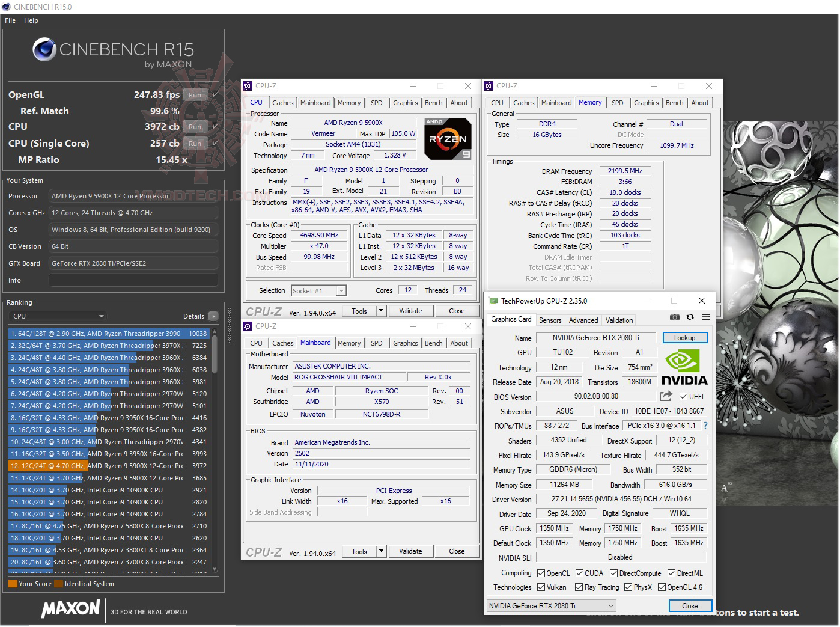Take a GPU-Z screenshot with camera icon

tap(675, 317)
